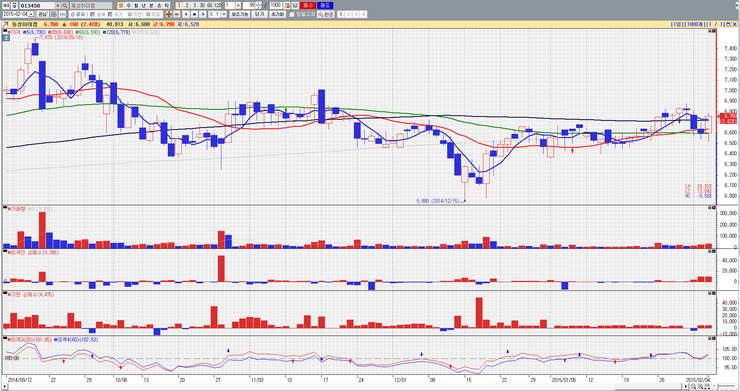Click the stock search magnifier icon
This screenshot has width=740, height=391.
tap(65, 6)
